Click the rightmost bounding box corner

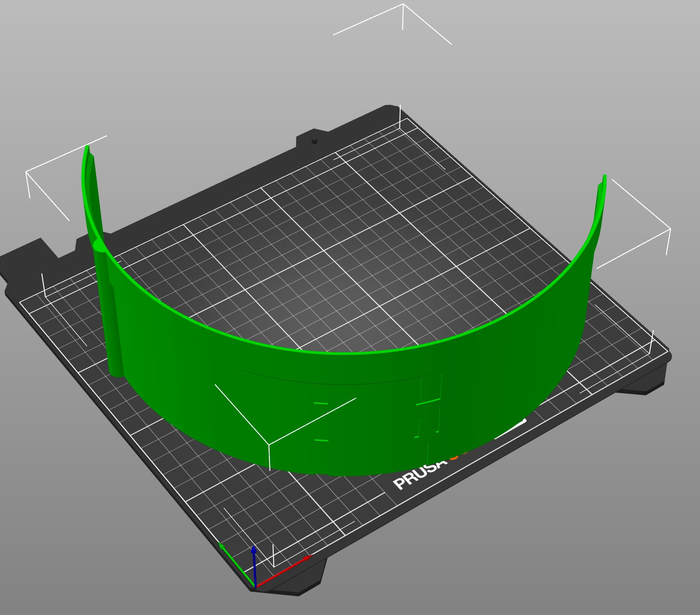coord(670,228)
